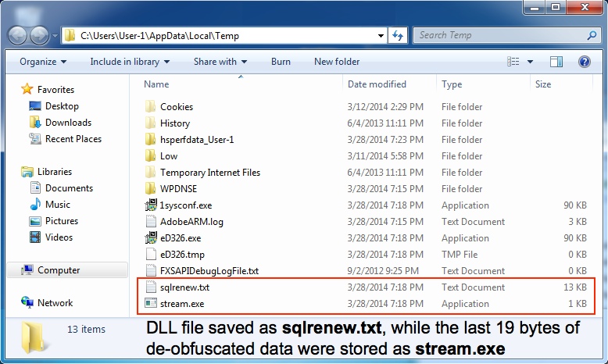Select the 1sysconf.exe file icon
Viewport: 608px width, 364px height.
tap(152, 205)
